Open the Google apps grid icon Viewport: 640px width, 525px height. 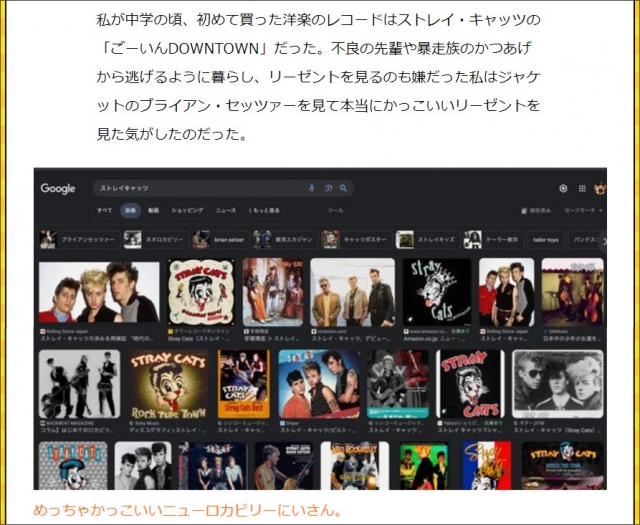coord(581,188)
